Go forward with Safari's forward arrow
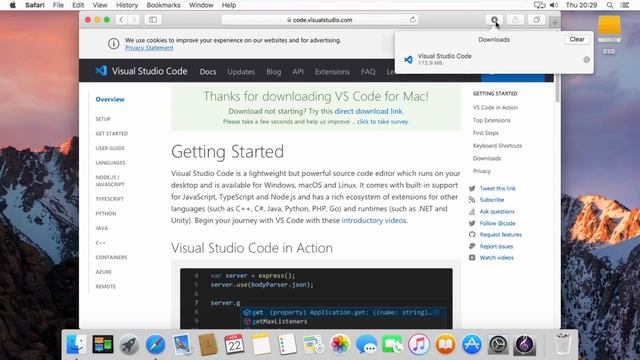The height and width of the screenshot is (360, 640). click(134, 20)
